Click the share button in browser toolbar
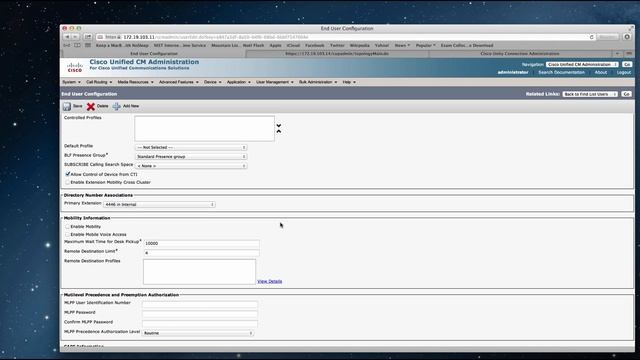 pyautogui.click(x=88, y=37)
